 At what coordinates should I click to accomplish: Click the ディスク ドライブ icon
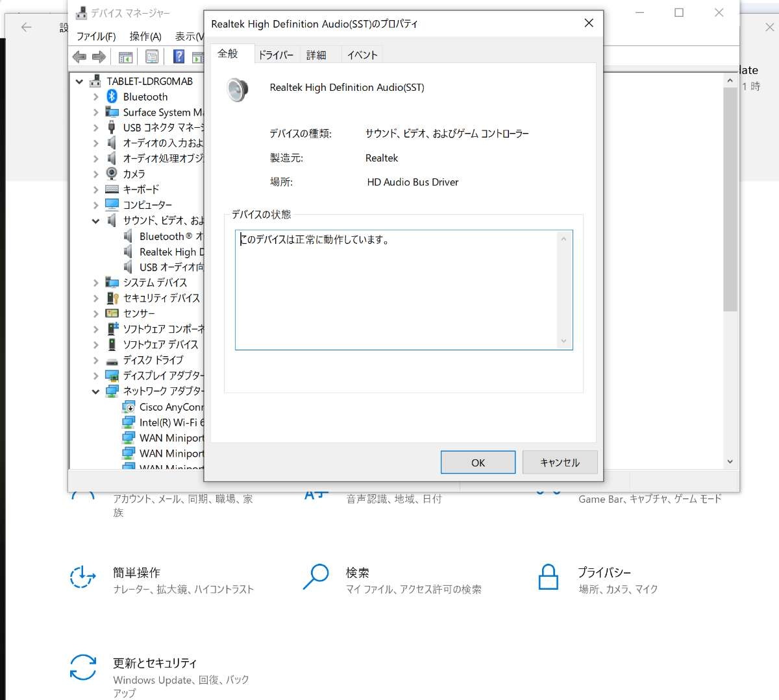pyautogui.click(x=112, y=360)
